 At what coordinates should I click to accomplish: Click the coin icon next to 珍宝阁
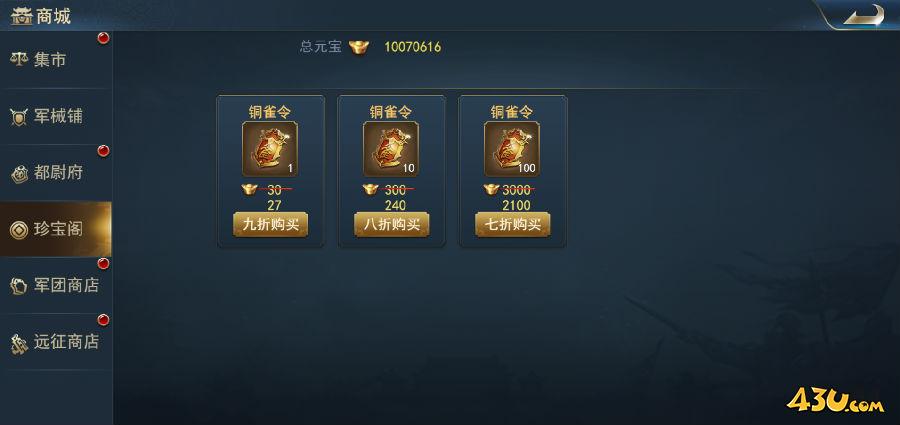pos(19,230)
